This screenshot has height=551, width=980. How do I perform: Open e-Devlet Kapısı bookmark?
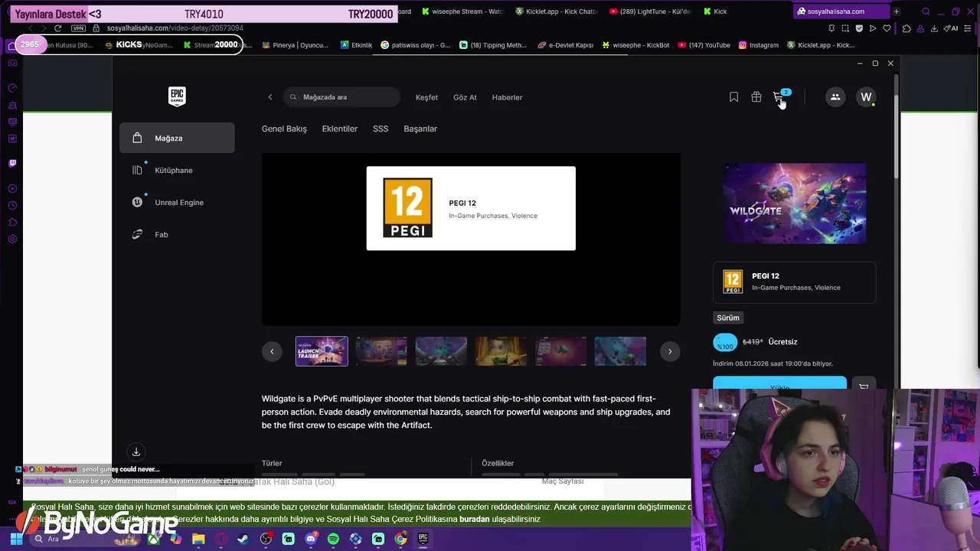(566, 45)
